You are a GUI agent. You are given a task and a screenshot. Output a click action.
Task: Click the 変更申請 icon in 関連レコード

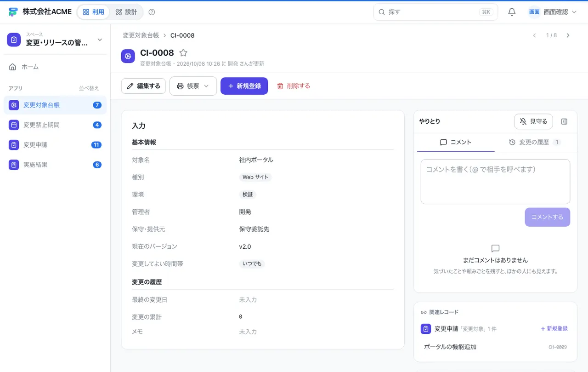pyautogui.click(x=426, y=329)
